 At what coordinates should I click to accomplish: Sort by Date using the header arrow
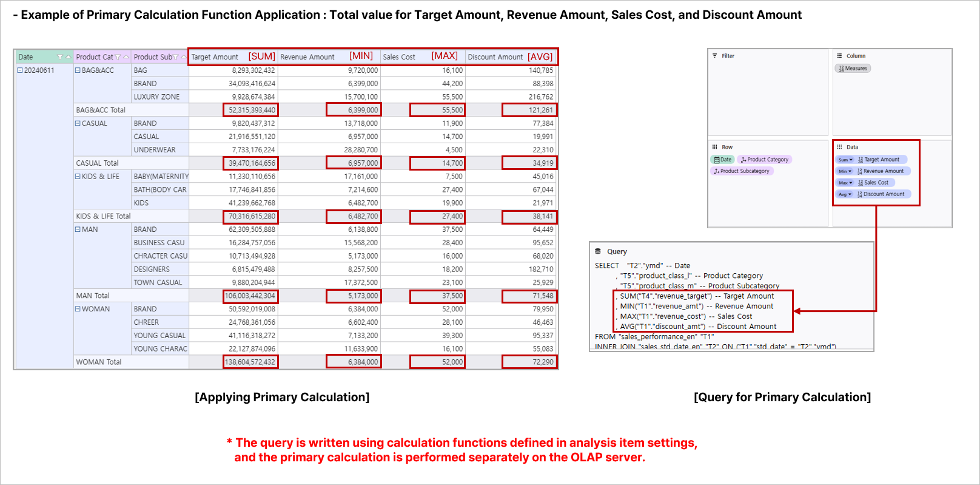68,57
